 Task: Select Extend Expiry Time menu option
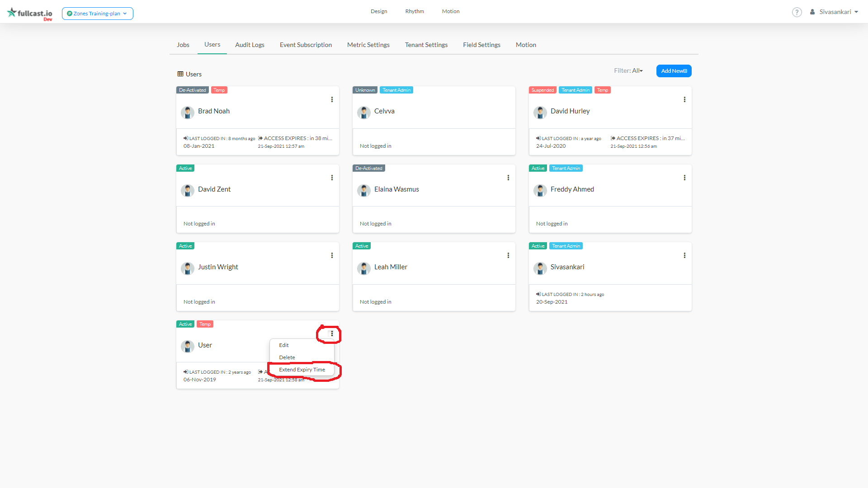pos(302,370)
